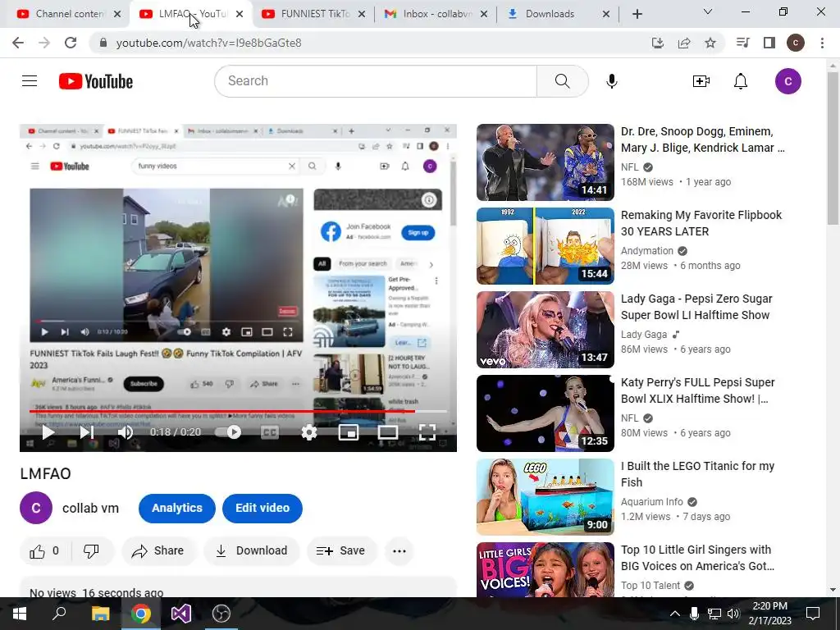
Task: Open player settings gear
Action: [309, 431]
